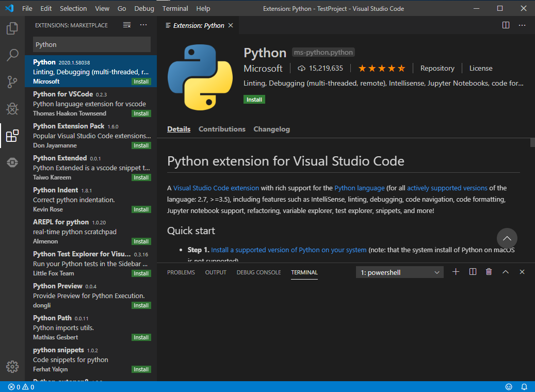Image resolution: width=535 pixels, height=392 pixels.
Task: Open the Edit menu
Action: click(x=46, y=9)
